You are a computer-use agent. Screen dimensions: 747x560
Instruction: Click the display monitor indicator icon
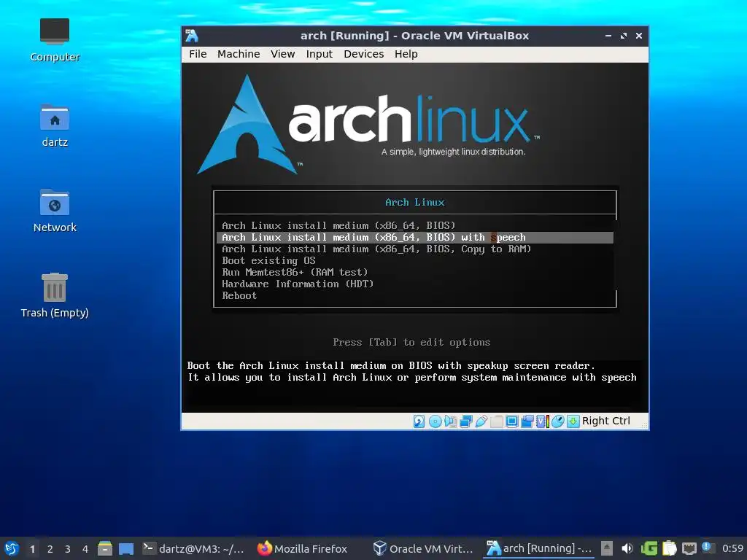point(511,421)
